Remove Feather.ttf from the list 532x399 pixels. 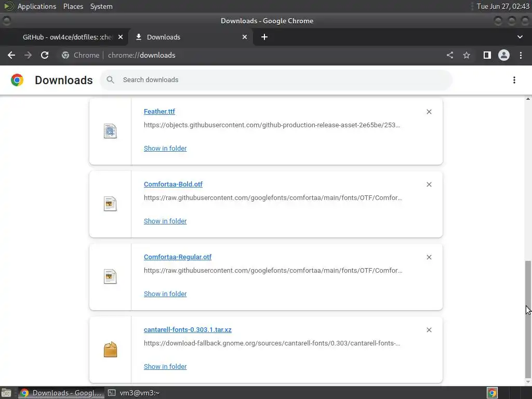[x=429, y=112]
